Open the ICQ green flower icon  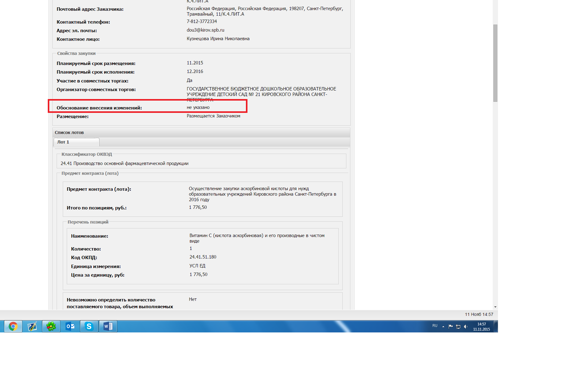pyautogui.click(x=51, y=326)
